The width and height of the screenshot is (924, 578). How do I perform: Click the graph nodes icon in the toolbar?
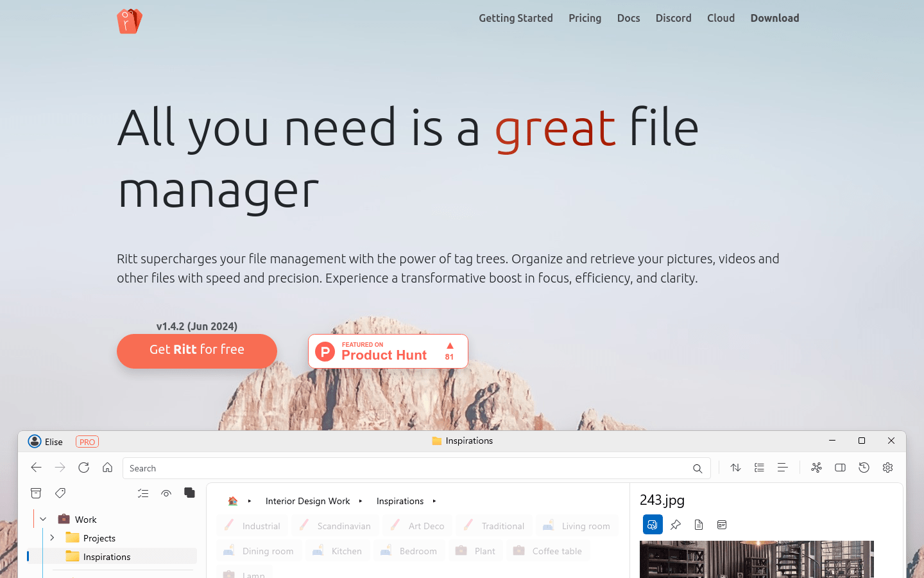(x=816, y=468)
